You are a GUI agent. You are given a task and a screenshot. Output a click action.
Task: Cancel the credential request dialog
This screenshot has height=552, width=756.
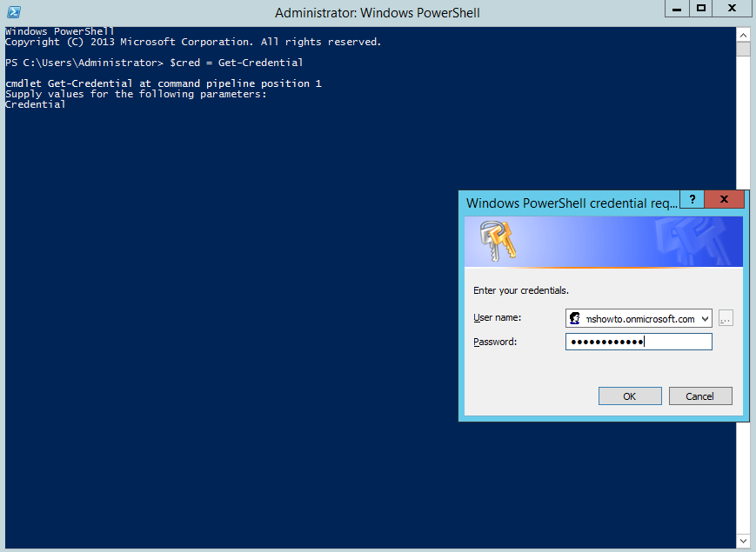(x=700, y=396)
